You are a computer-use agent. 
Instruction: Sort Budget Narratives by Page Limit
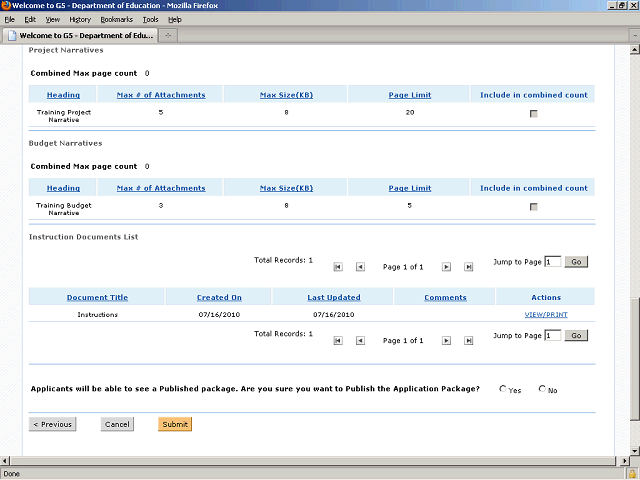(x=410, y=188)
